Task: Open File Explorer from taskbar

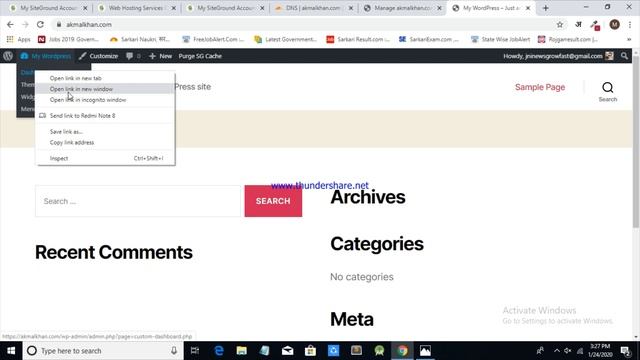Action: click(242, 351)
